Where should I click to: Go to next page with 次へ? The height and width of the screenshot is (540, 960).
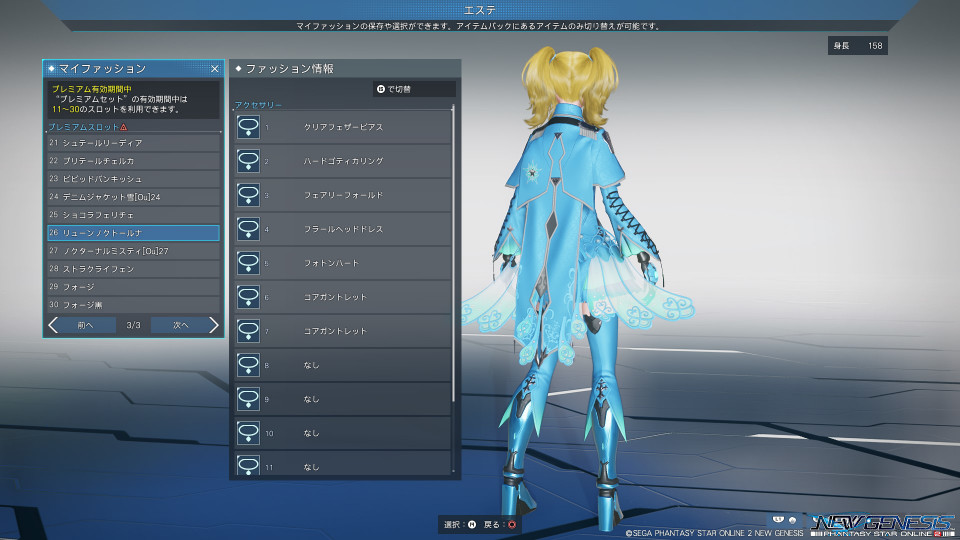181,325
